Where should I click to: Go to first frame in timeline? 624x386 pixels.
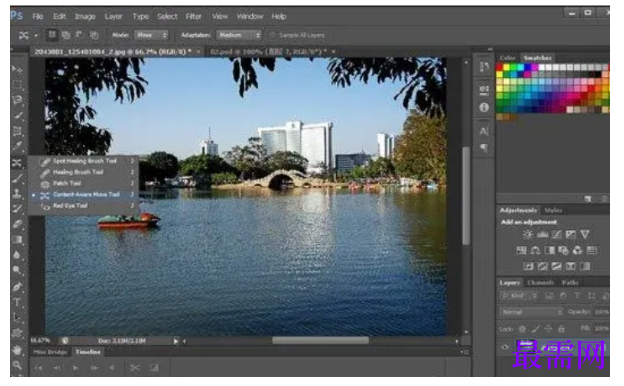tap(38, 368)
